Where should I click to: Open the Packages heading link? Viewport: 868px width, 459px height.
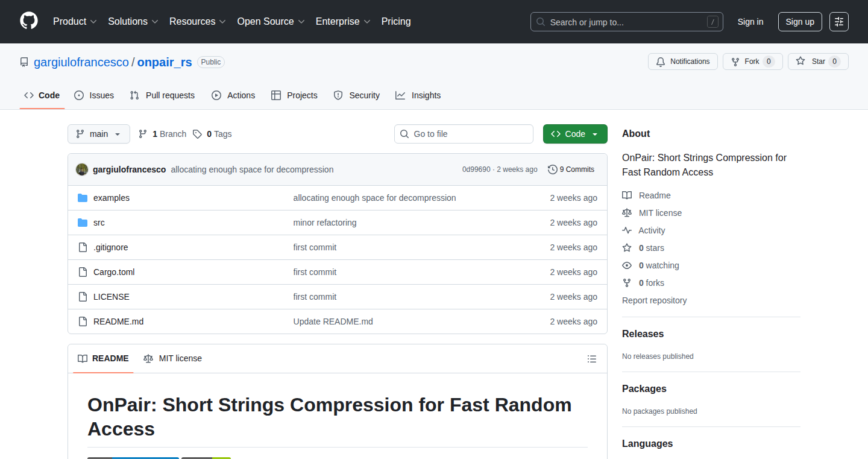(644, 388)
